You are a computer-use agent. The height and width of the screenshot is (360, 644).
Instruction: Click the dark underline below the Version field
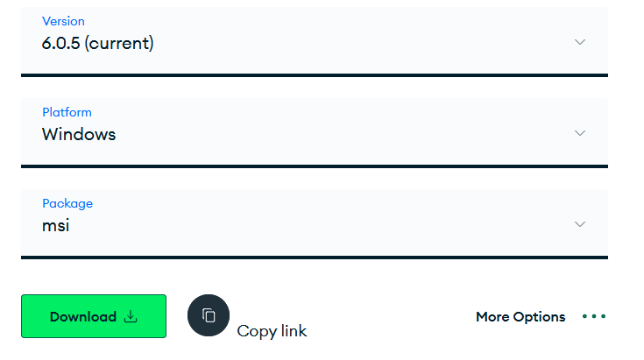[314, 75]
